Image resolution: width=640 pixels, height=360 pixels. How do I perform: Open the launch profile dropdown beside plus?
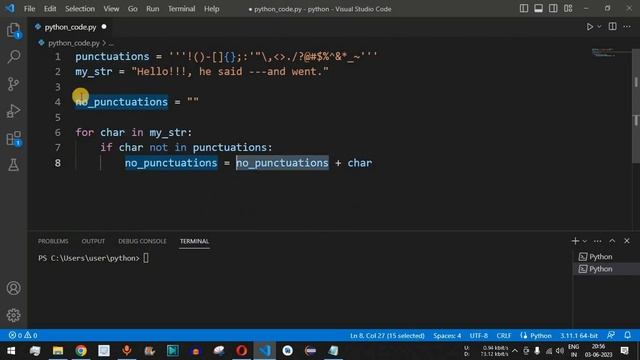coord(584,241)
